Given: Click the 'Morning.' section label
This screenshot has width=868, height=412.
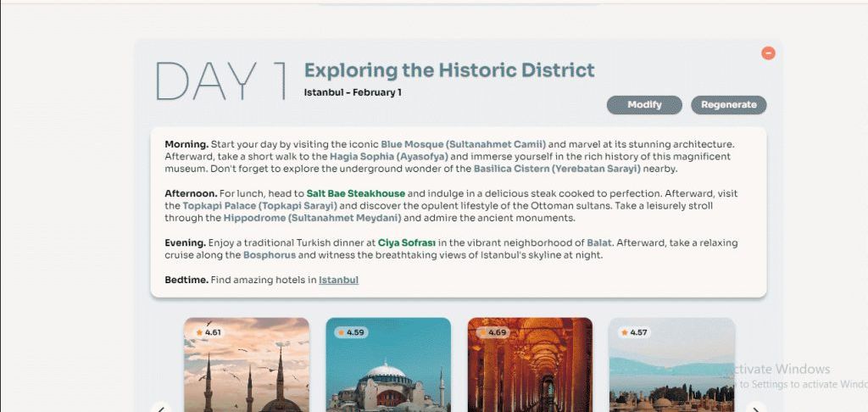Looking at the screenshot, I should (x=186, y=144).
